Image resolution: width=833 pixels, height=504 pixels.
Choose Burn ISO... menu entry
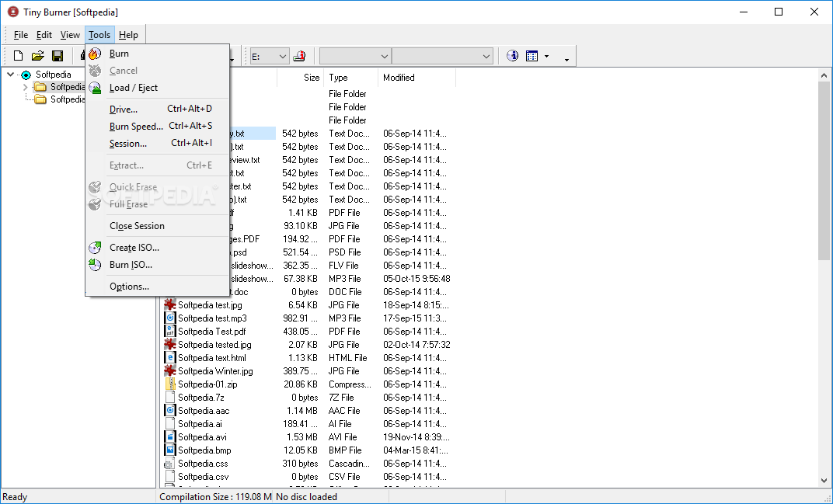(157, 265)
